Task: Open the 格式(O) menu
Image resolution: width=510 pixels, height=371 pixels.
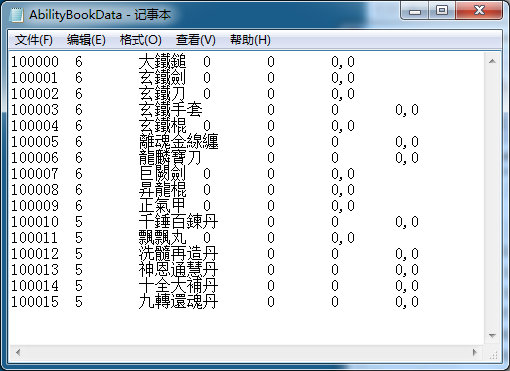Action: (141, 40)
